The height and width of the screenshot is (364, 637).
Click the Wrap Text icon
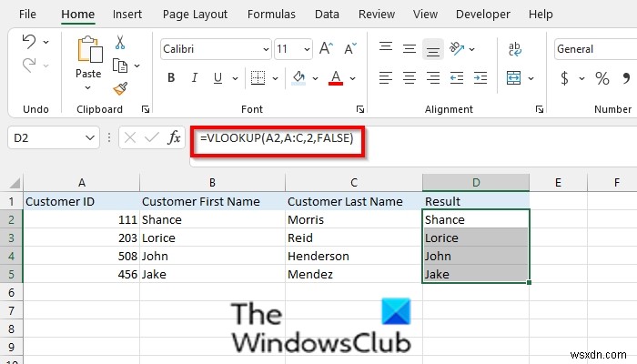[515, 49]
